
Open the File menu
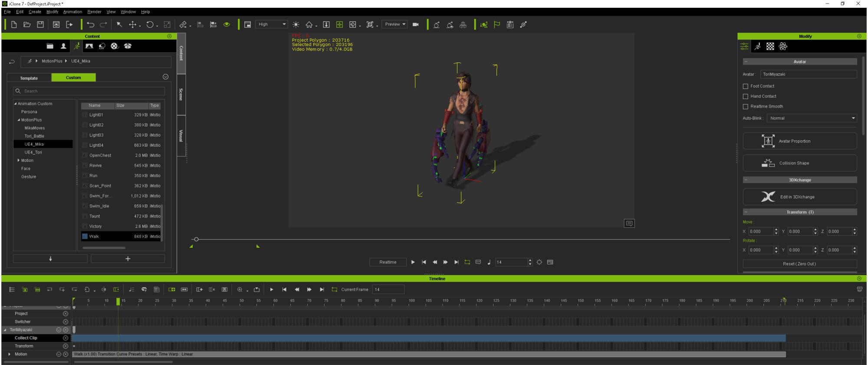(7, 12)
